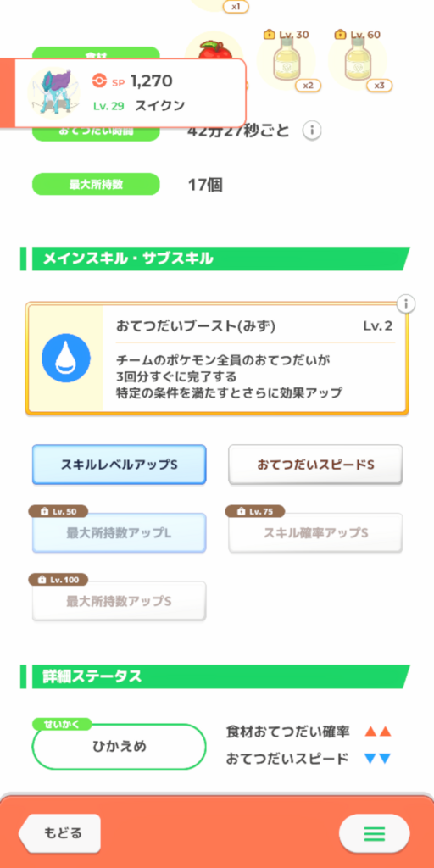
Task: Tap locked 最大所持数アップS sub skill
Action: [119, 601]
